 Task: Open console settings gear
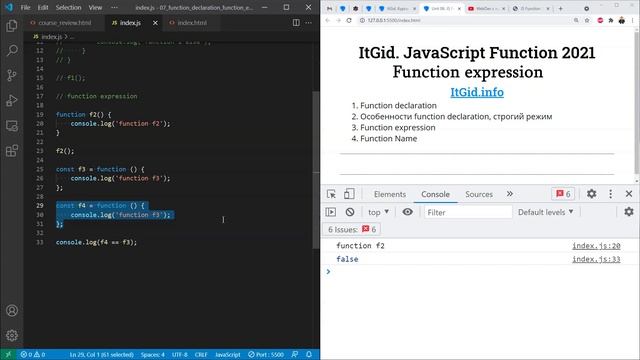[629, 212]
